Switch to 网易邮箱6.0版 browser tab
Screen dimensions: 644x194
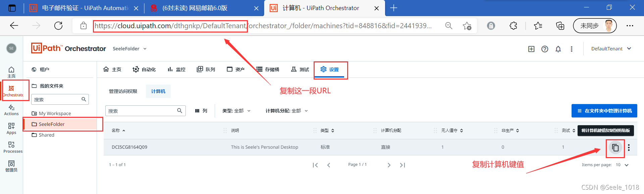click(195, 8)
